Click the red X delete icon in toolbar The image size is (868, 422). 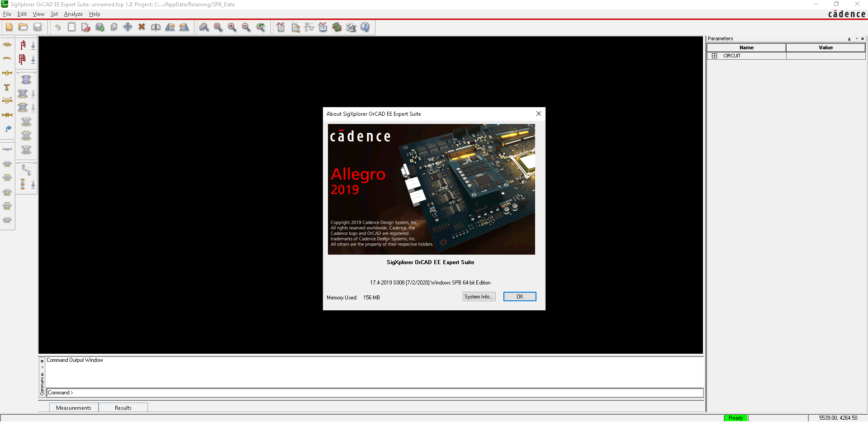click(x=142, y=27)
